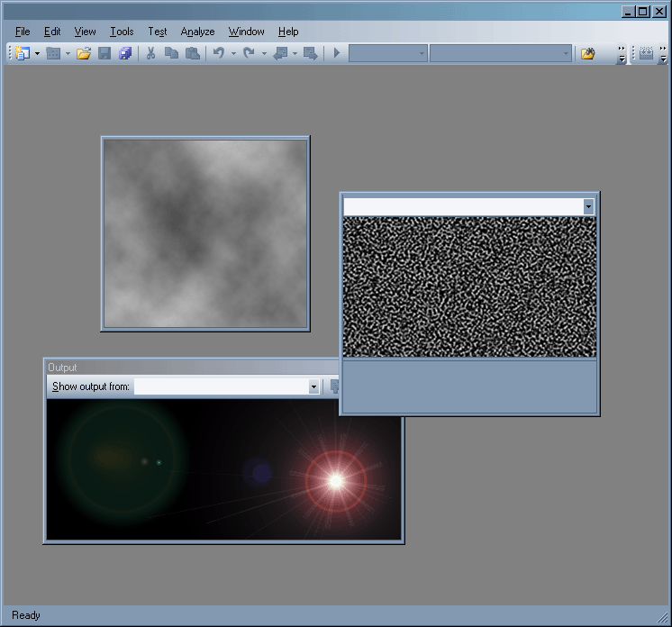Viewport: 672px width, 627px height.
Task: Maximize the application window
Action: point(643,12)
